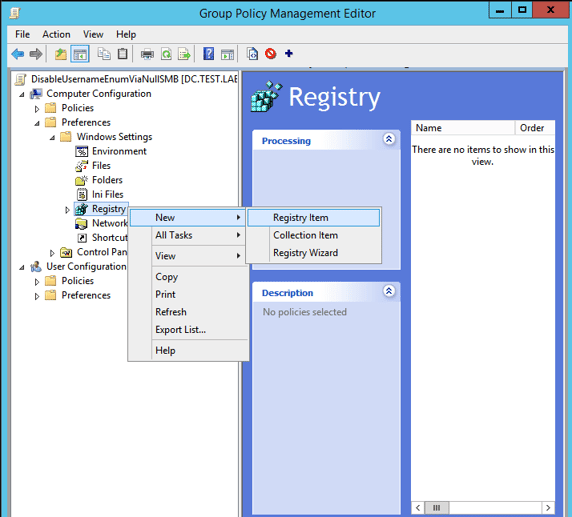Choose New in the context menu
The height and width of the screenshot is (517, 572).
[188, 217]
